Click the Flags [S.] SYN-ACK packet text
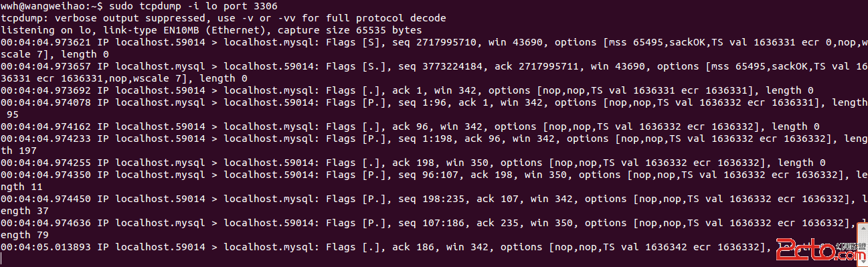The height and width of the screenshot is (267, 868). coord(356,66)
